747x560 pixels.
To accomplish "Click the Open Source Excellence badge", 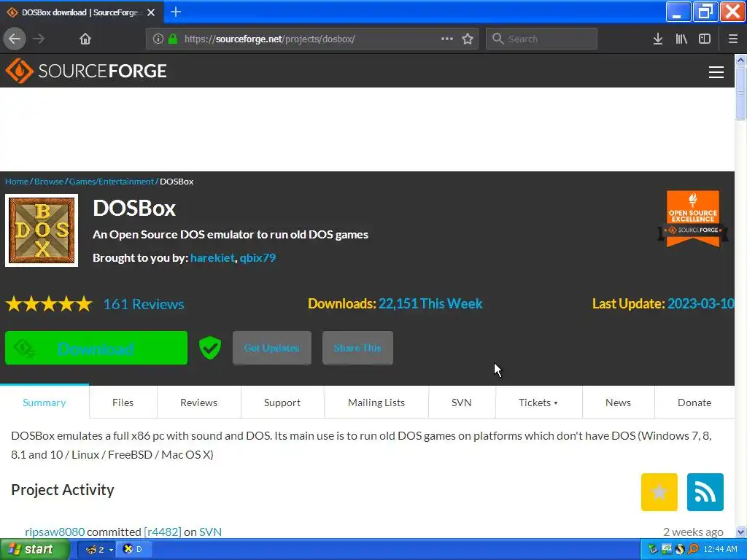I will coord(693,219).
